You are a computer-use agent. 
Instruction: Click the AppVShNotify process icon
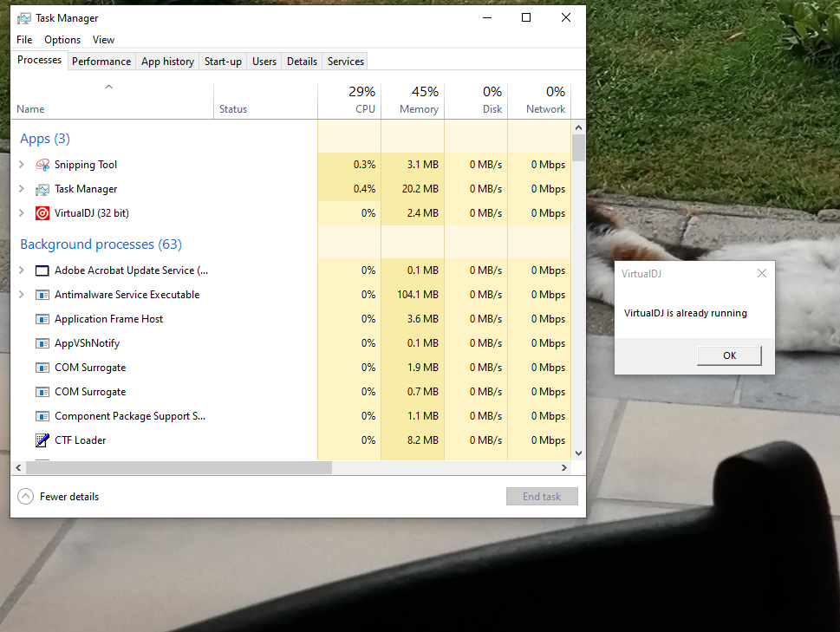tap(42, 343)
